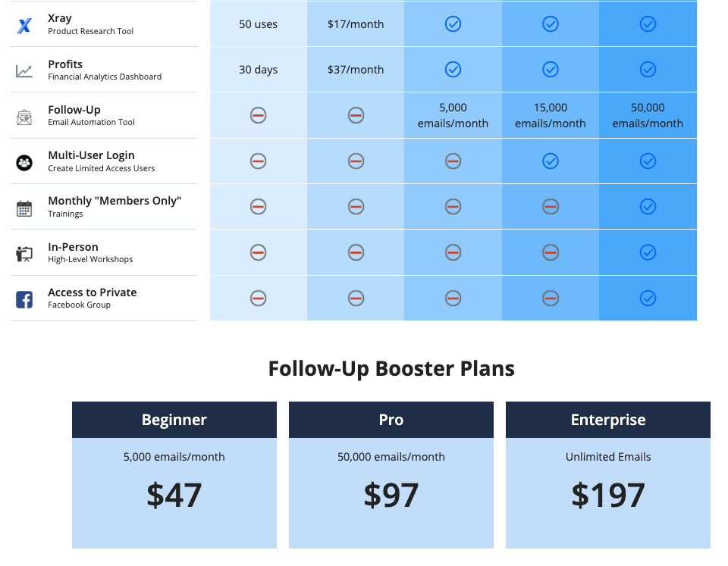Select the Enterprise booster plan header

(607, 420)
